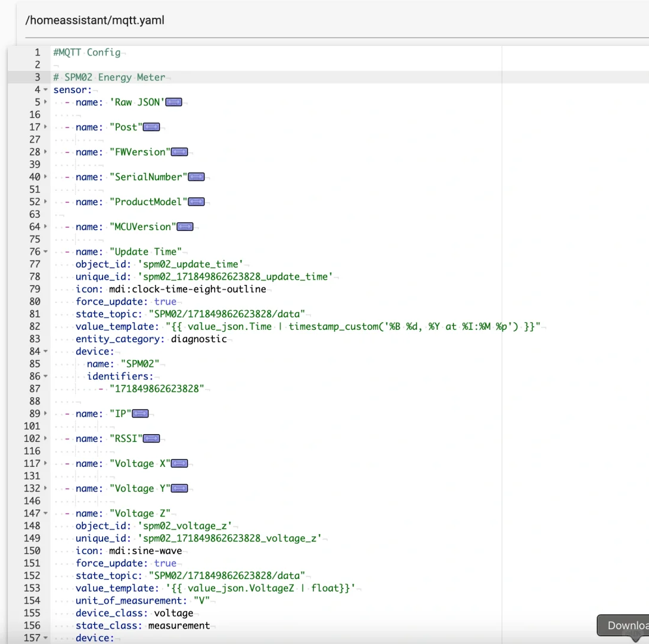649x644 pixels.
Task: Click 'true' on line 151 force_update
Action: [165, 563]
